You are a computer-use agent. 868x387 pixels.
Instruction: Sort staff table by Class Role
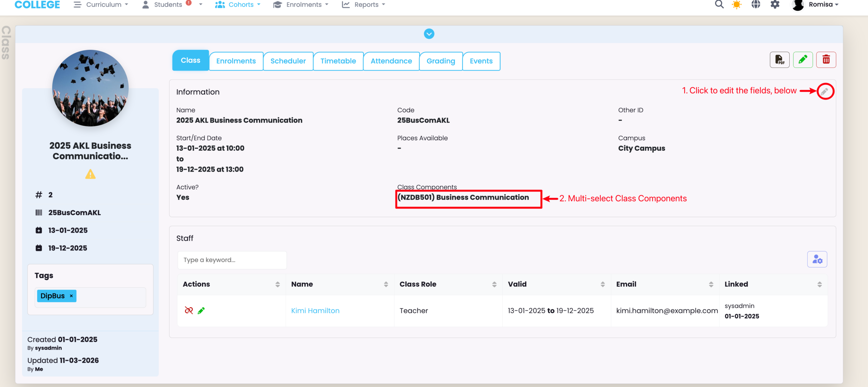[494, 284]
